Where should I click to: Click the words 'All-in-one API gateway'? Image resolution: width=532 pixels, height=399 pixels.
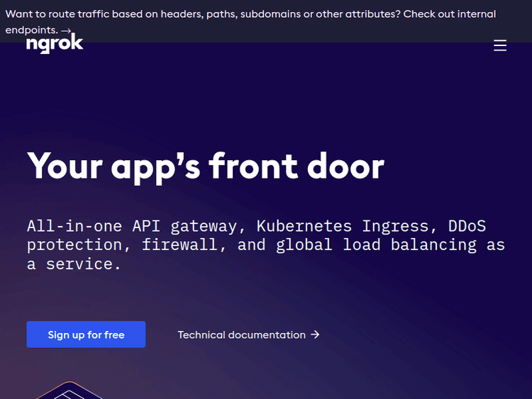[x=131, y=226]
